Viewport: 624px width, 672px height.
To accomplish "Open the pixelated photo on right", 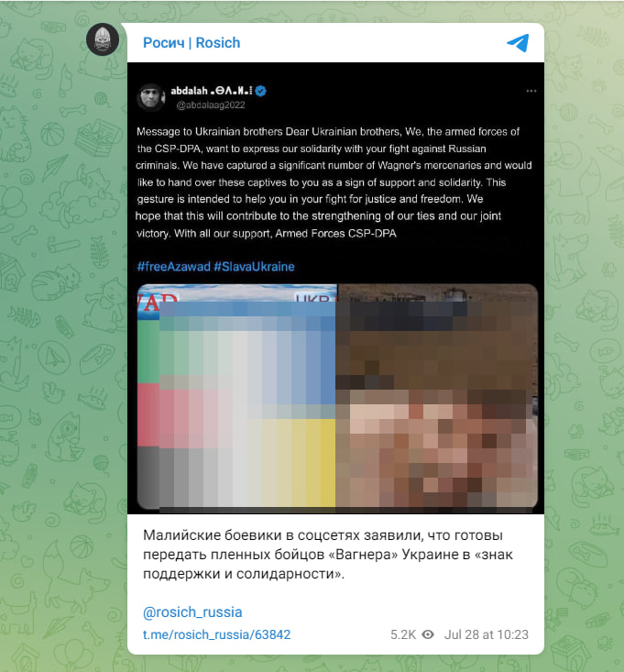I will point(437,396).
